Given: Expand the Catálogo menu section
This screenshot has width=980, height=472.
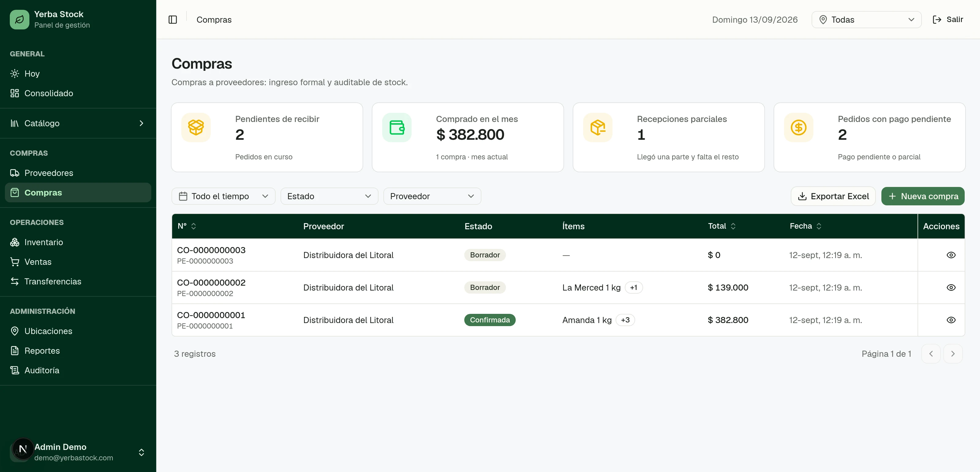Looking at the screenshot, I should point(77,123).
